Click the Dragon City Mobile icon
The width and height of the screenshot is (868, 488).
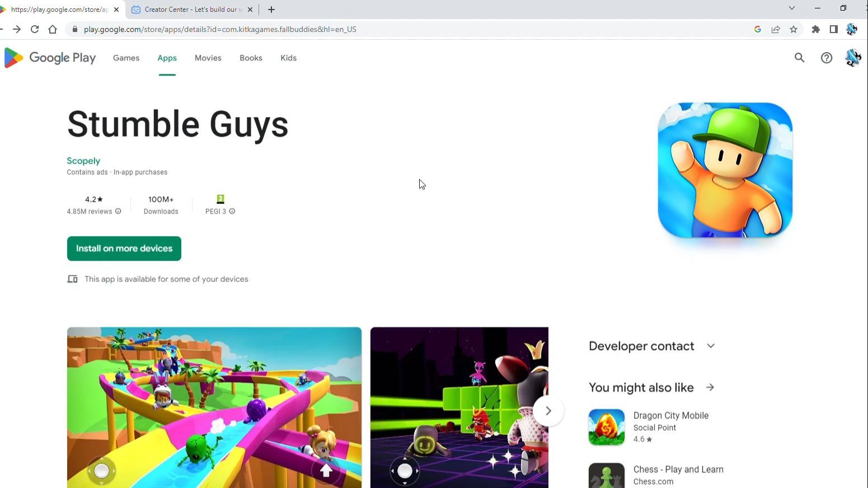[x=606, y=427]
